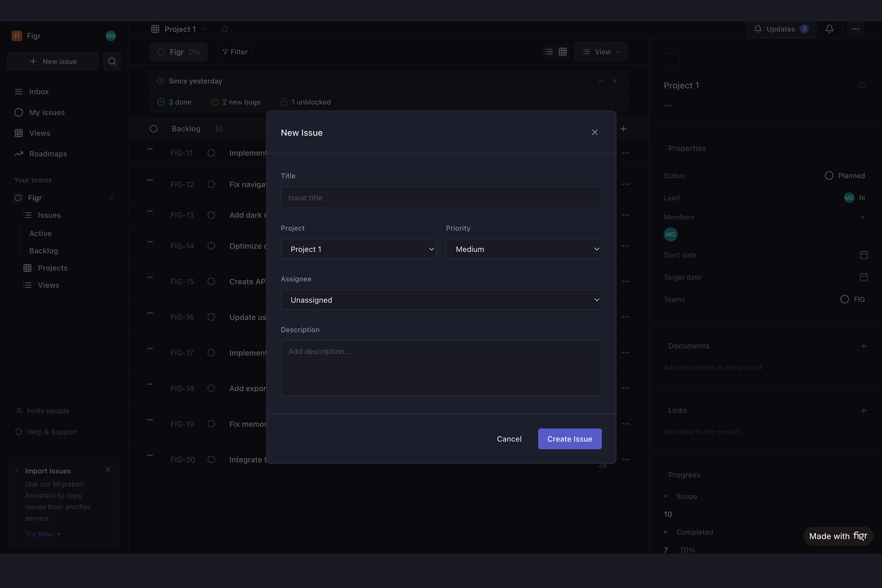Open Inbox in the sidebar
The height and width of the screenshot is (588, 882).
(x=39, y=92)
